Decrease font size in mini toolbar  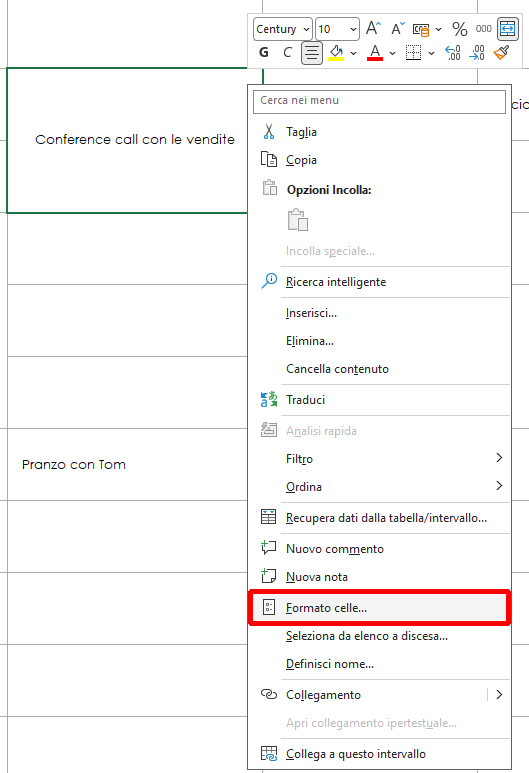[397, 29]
